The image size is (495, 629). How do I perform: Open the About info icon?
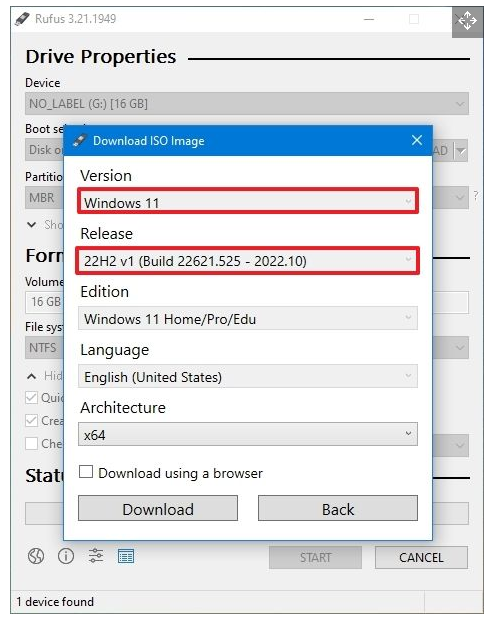pyautogui.click(x=66, y=556)
